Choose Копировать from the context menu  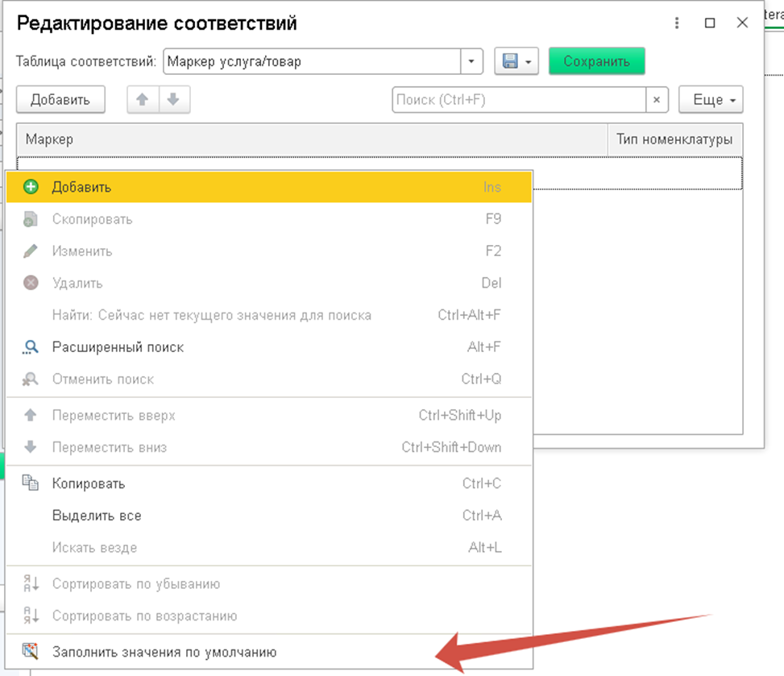tap(269, 483)
